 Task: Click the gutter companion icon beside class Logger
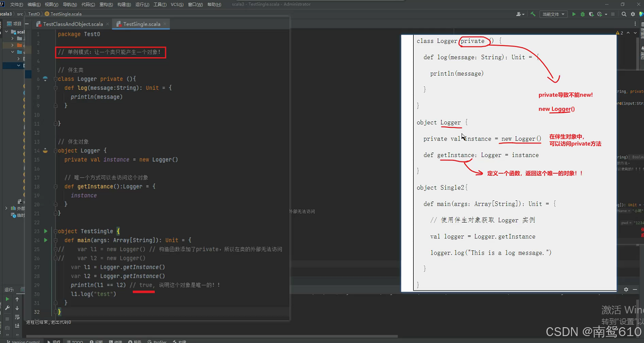pyautogui.click(x=45, y=78)
